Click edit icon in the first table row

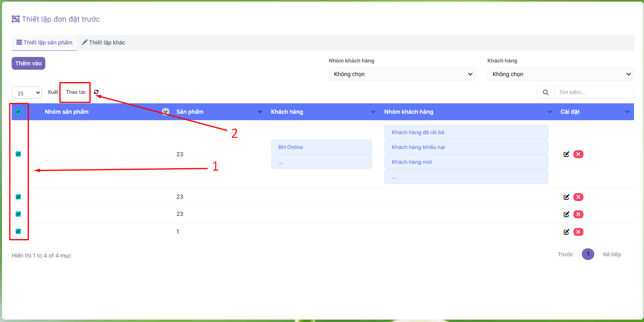point(566,154)
